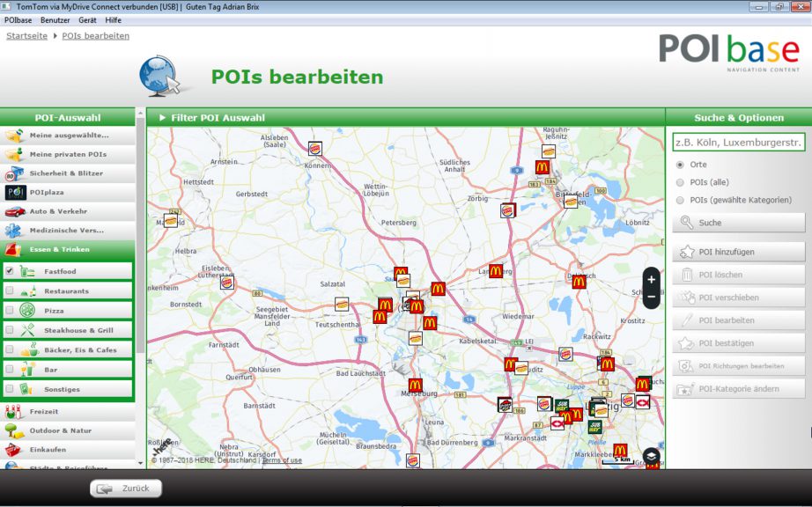Open the map layers icon

point(650,455)
